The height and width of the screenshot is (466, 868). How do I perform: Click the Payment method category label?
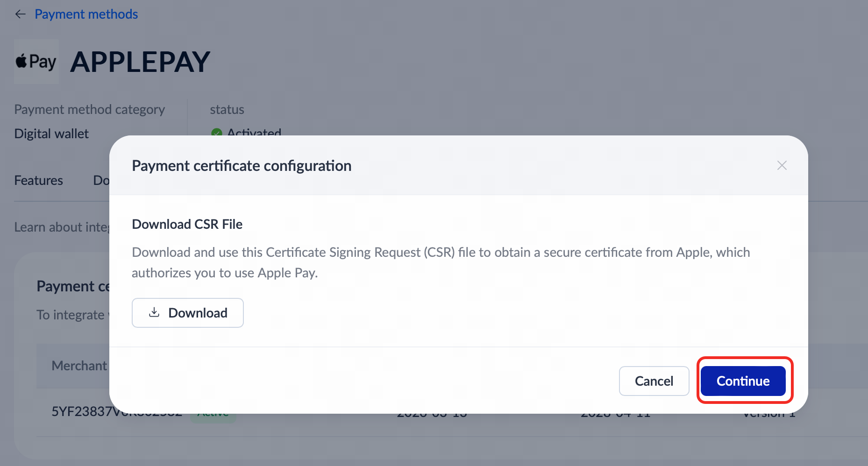89,110
